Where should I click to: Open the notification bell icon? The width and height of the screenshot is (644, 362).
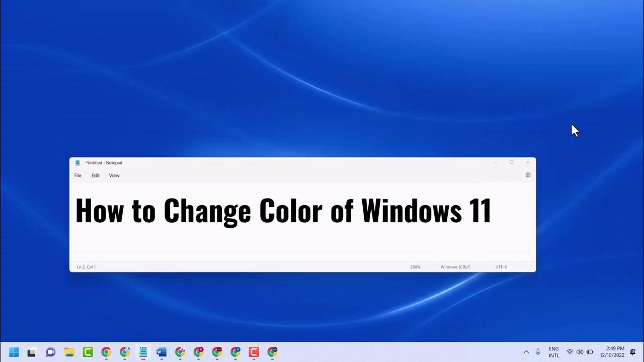tap(633, 352)
